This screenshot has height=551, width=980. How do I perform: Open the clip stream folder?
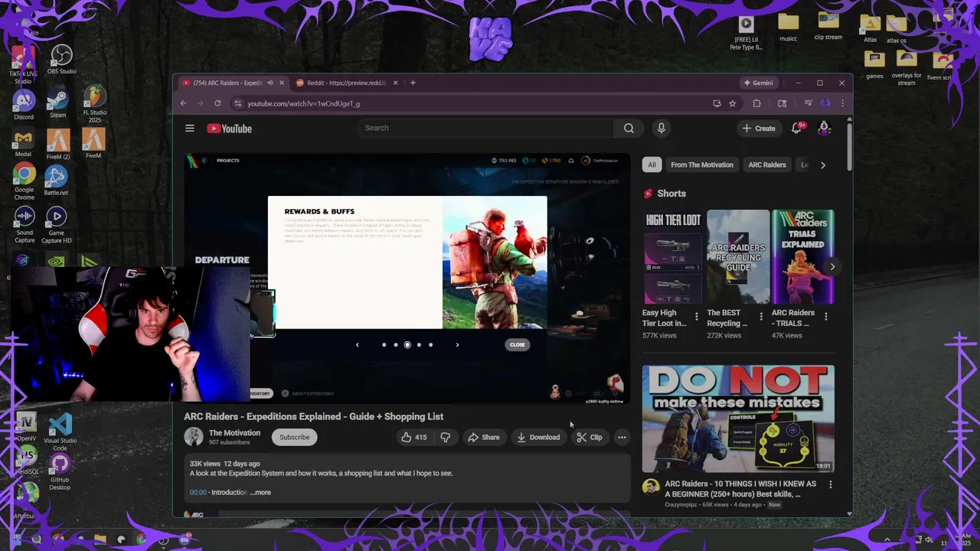click(828, 26)
